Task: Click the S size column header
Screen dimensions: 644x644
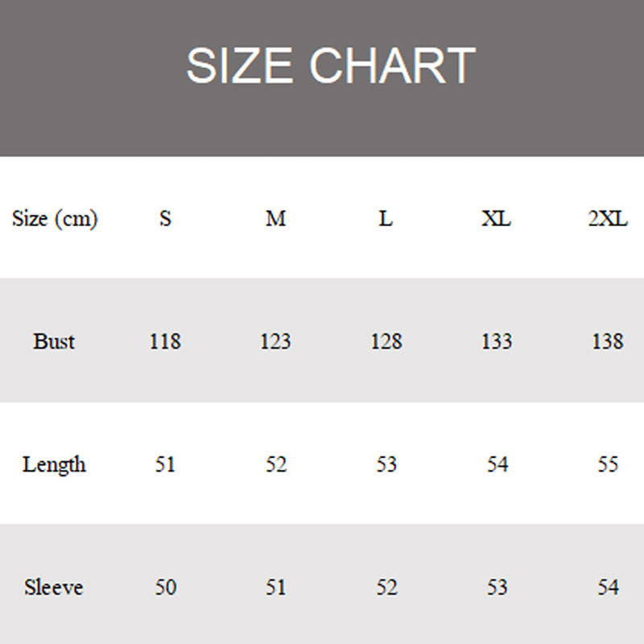Action: pos(165,219)
